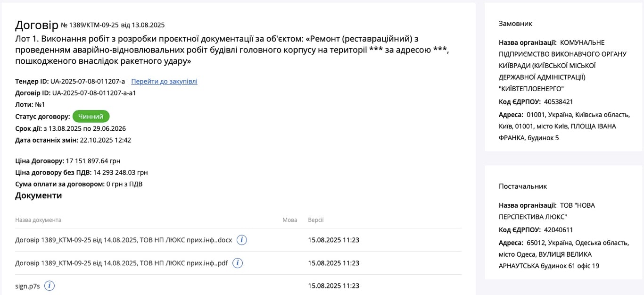
Task: Click the info marker on the signature file row
Action: [x=49, y=286]
